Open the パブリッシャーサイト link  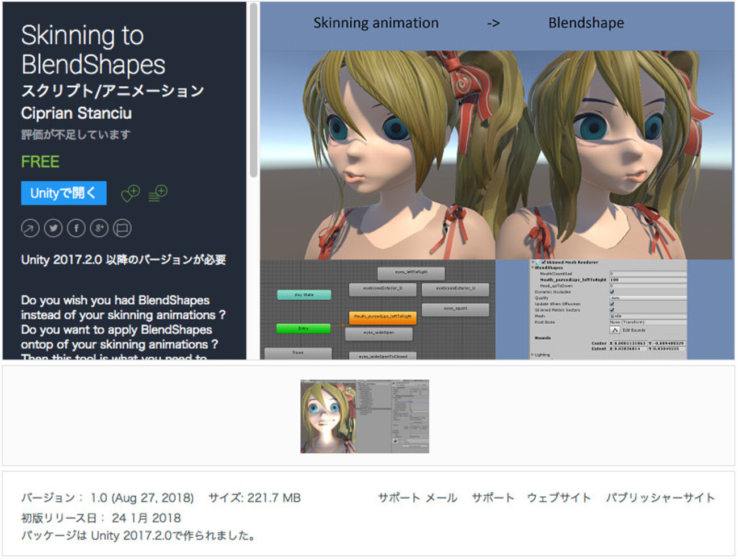pyautogui.click(x=660, y=498)
